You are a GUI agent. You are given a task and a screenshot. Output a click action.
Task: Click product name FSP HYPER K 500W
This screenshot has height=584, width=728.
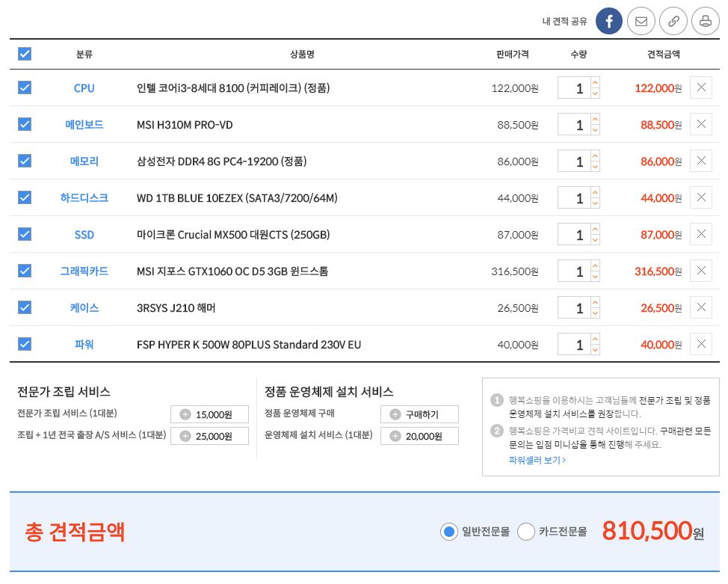(249, 344)
